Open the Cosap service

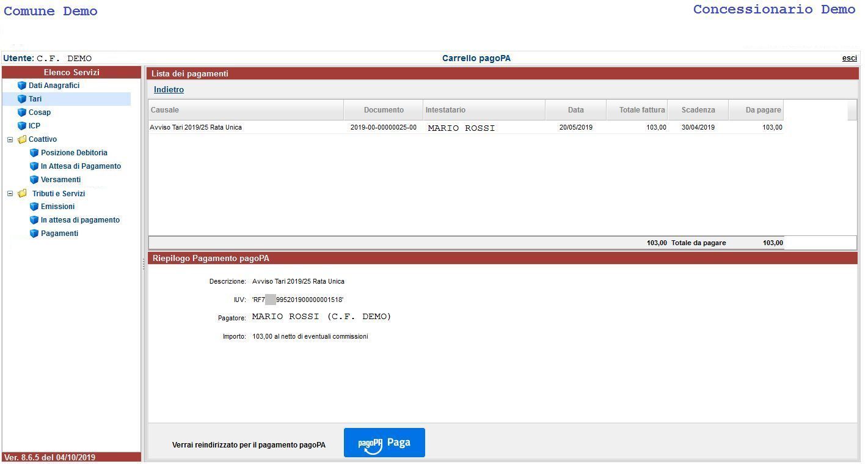(x=40, y=112)
